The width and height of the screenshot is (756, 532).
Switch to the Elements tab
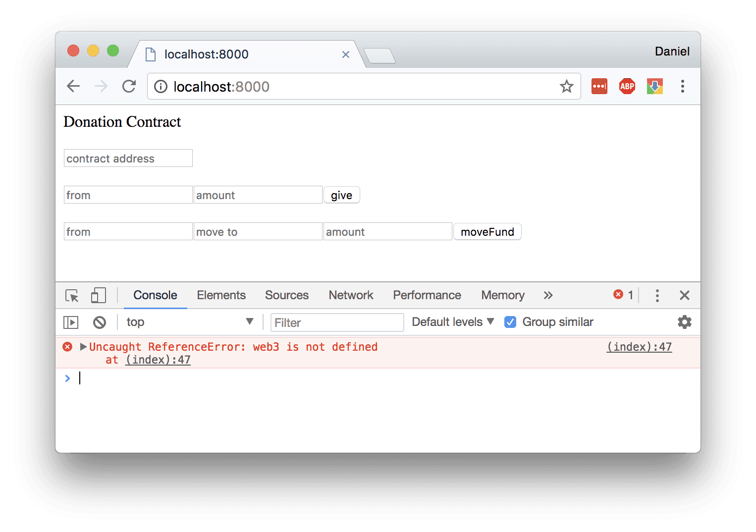221,295
